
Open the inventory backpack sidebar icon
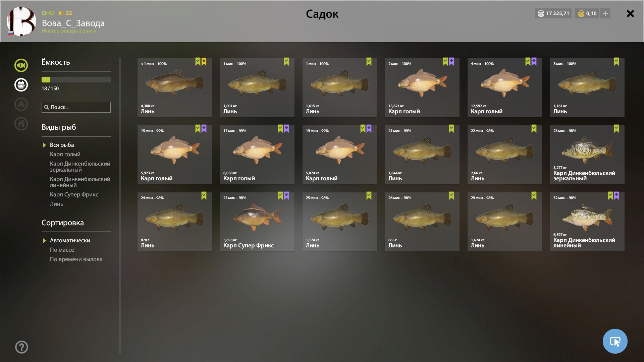pos(21,85)
